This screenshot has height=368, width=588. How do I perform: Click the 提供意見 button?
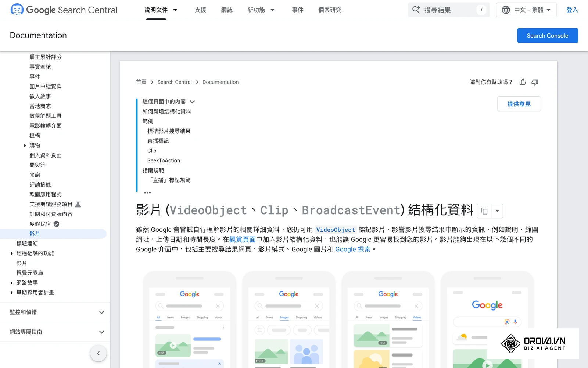(519, 104)
